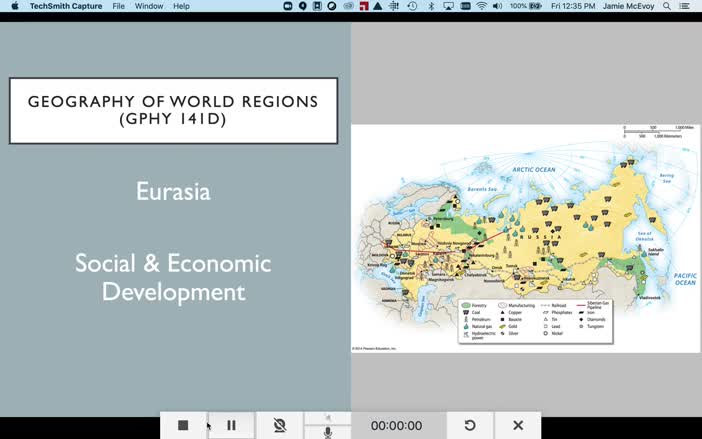Open the Notification Center list icon
The image size is (702, 439).
point(685,6)
